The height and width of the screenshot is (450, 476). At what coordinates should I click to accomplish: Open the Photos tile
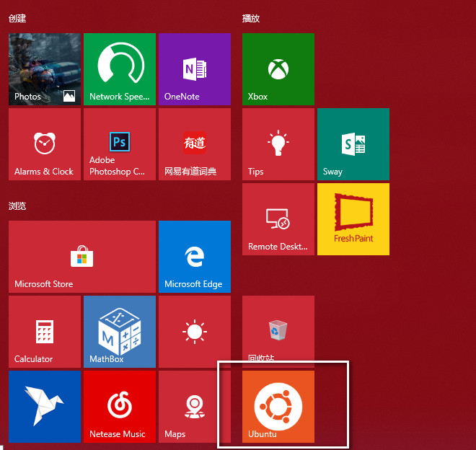tap(44, 69)
